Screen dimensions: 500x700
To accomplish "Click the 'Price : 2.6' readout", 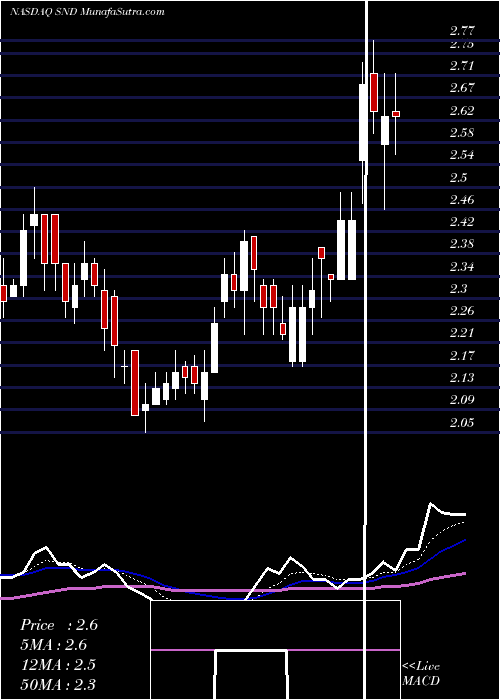I will click(59, 625).
